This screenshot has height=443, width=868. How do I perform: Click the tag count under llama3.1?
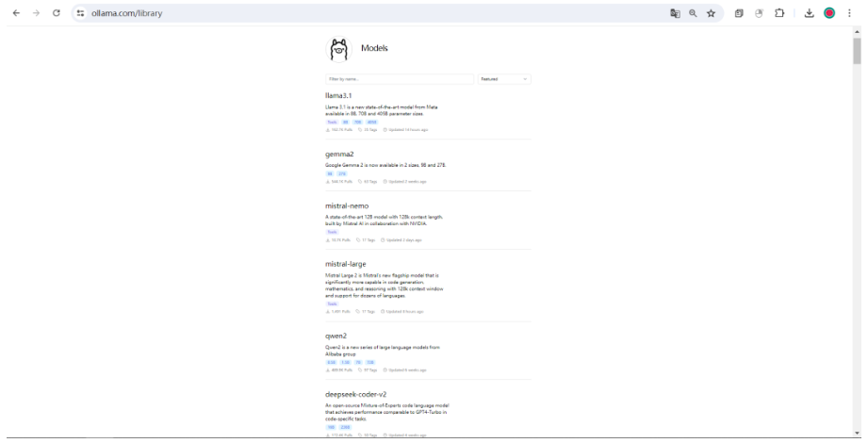pyautogui.click(x=368, y=130)
